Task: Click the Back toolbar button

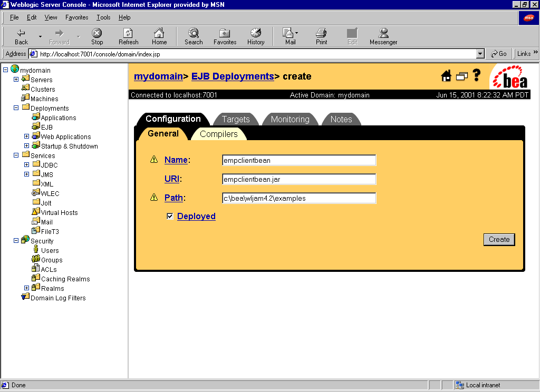Action: click(x=21, y=36)
